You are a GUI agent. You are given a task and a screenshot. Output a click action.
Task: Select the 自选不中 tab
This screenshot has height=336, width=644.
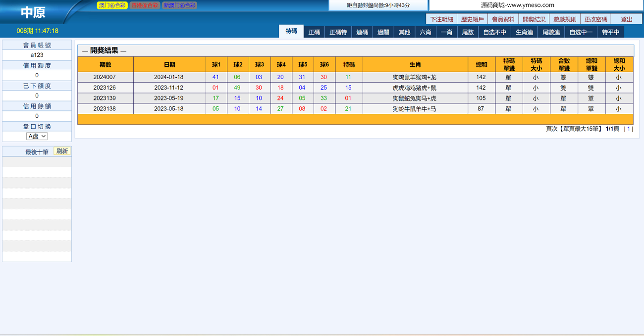495,32
